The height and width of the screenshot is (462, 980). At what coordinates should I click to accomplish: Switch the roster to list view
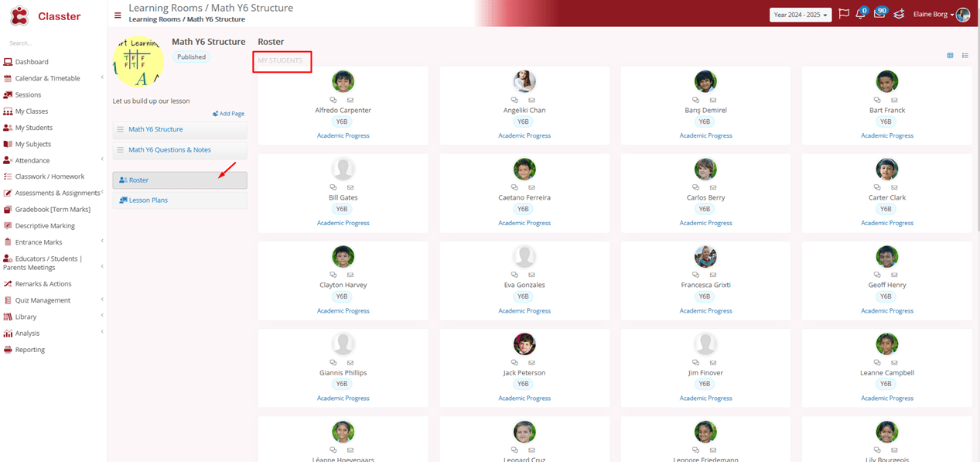(x=965, y=56)
